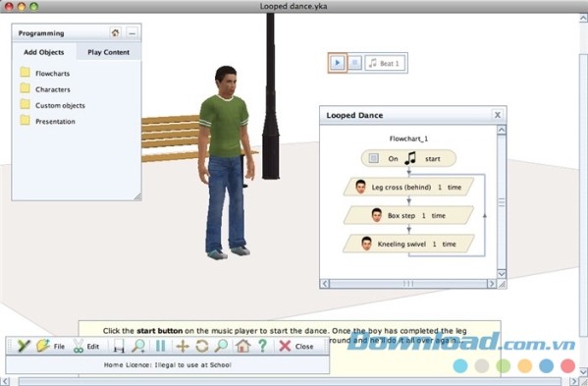Click the help question mark icon
Viewport: 588px width, 386px height.
[x=263, y=346]
